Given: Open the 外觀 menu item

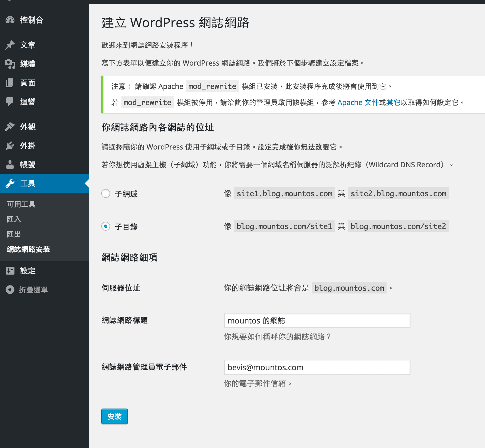Looking at the screenshot, I should [x=44, y=126].
